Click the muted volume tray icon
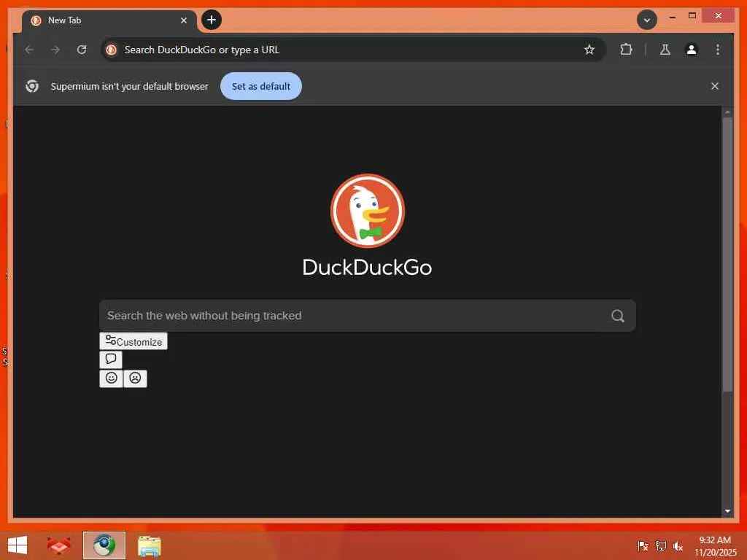 tap(678, 545)
